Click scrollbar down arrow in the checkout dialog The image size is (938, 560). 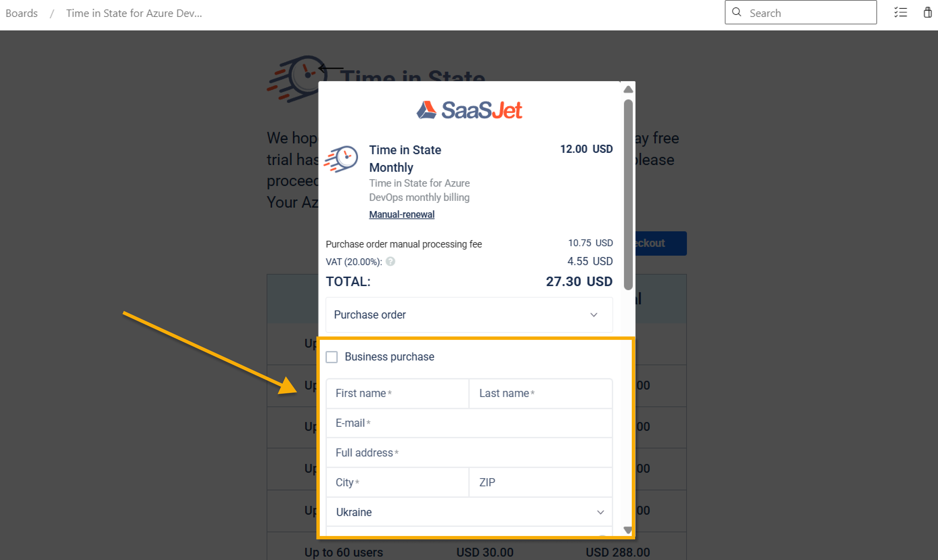coord(628,530)
